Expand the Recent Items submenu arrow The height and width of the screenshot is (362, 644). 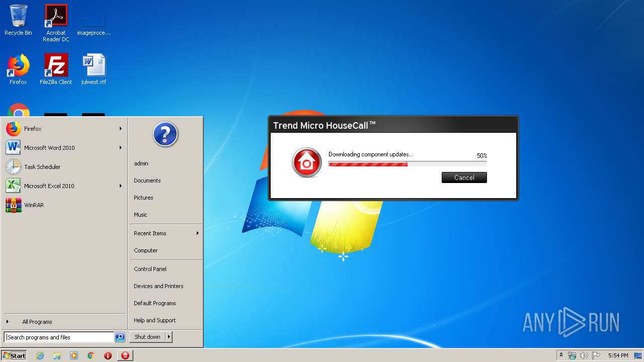[198, 233]
